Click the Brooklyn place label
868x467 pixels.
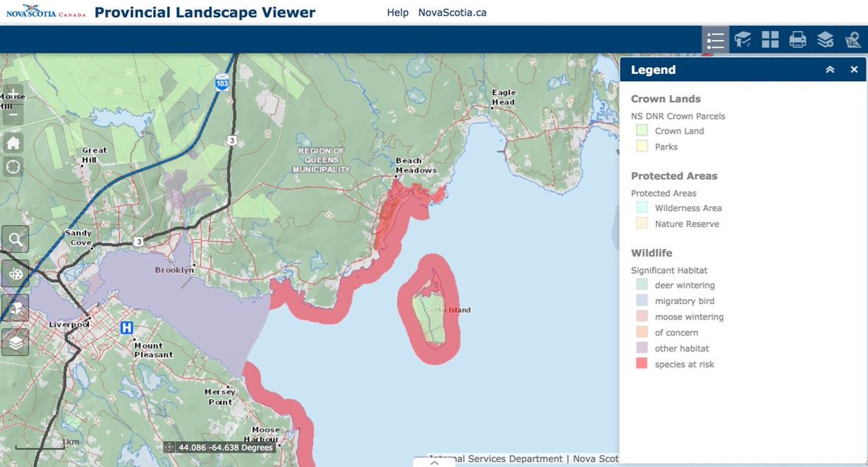(x=174, y=270)
